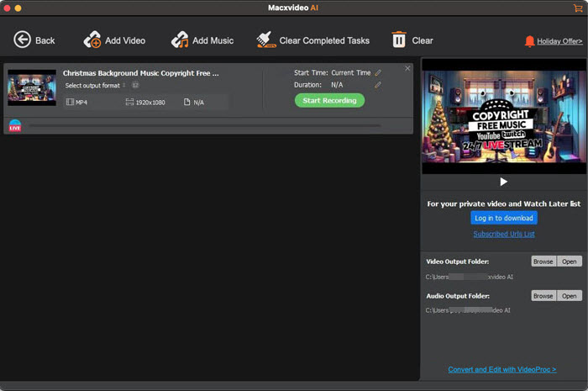Click the Back arrow icon

pyautogui.click(x=22, y=40)
